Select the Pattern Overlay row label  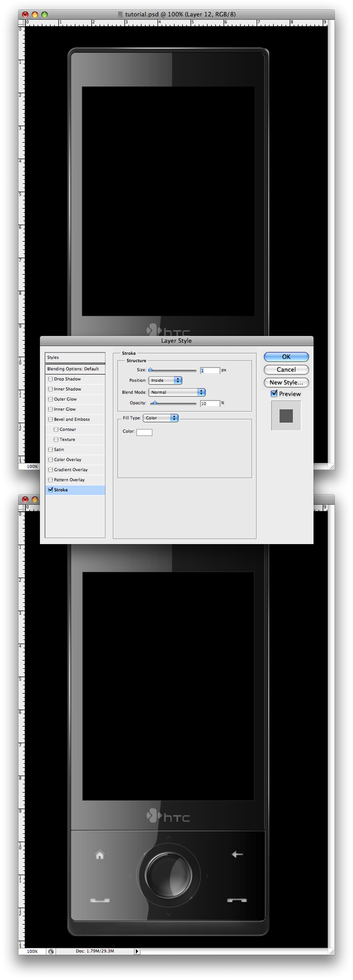coord(69,479)
